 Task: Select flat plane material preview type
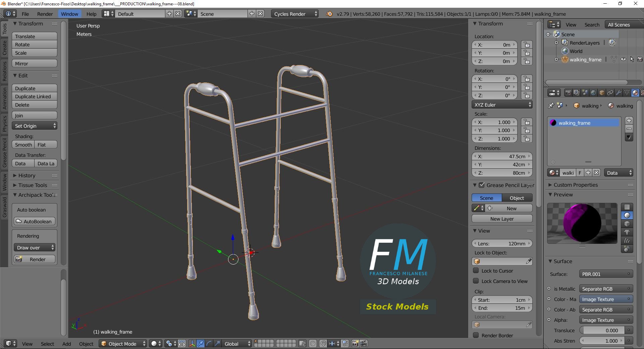click(627, 207)
